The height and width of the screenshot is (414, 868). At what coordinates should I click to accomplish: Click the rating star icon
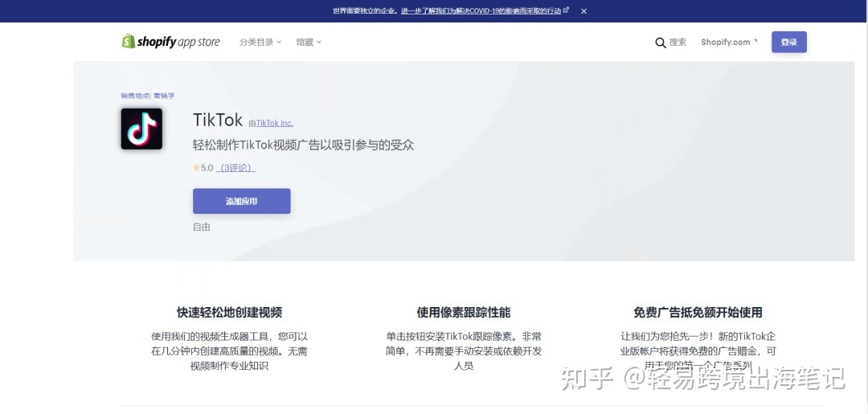[x=196, y=168]
